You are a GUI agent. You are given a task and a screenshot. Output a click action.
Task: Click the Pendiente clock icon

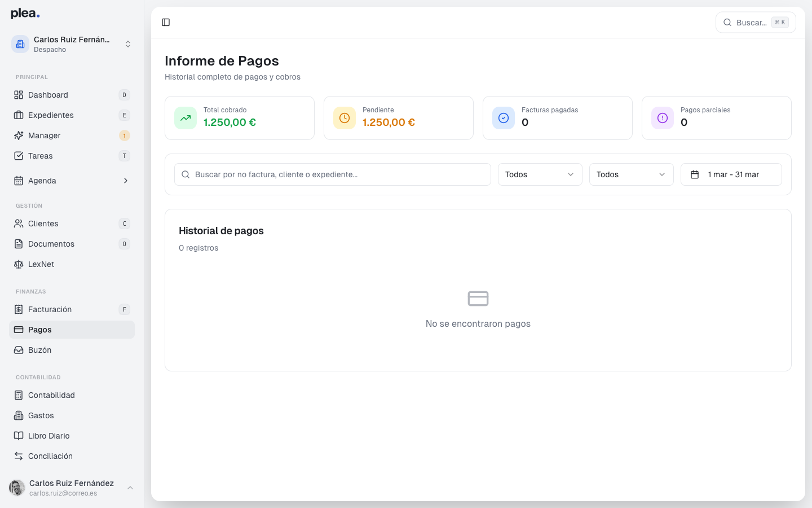[345, 118]
